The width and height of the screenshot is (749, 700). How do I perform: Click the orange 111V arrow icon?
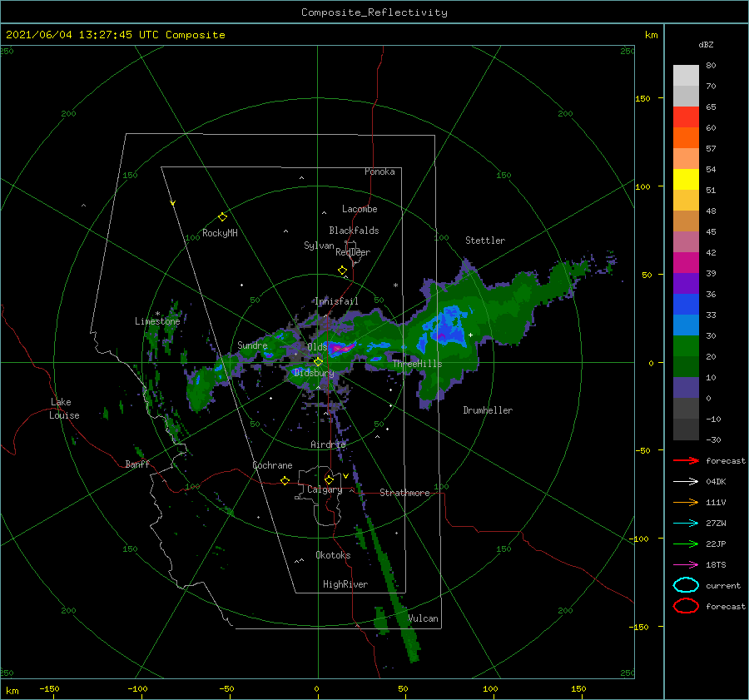686,502
